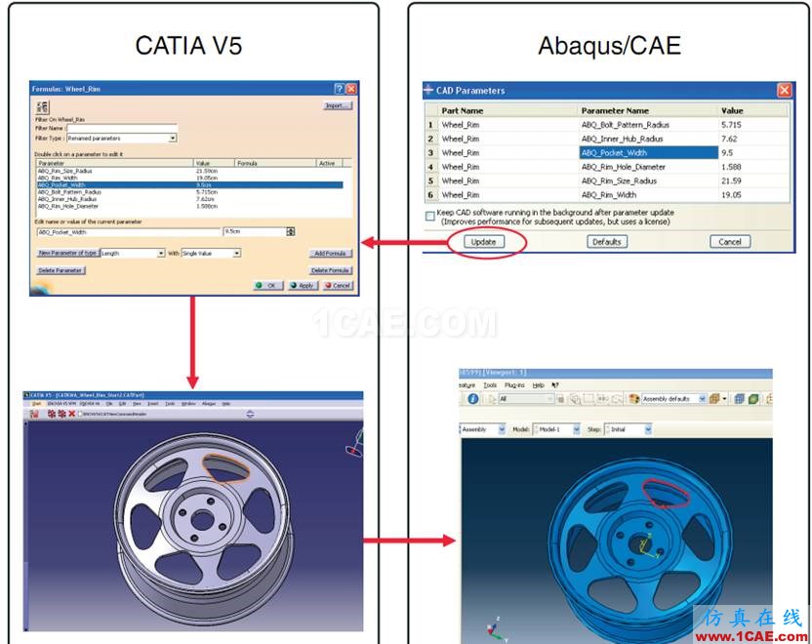Open the Filter Type dropdown
Viewport: 812px width, 644px height.
(173, 139)
